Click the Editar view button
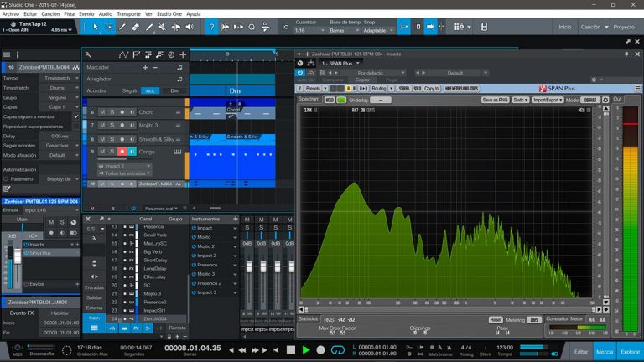This screenshot has width=644, height=362. (581, 352)
